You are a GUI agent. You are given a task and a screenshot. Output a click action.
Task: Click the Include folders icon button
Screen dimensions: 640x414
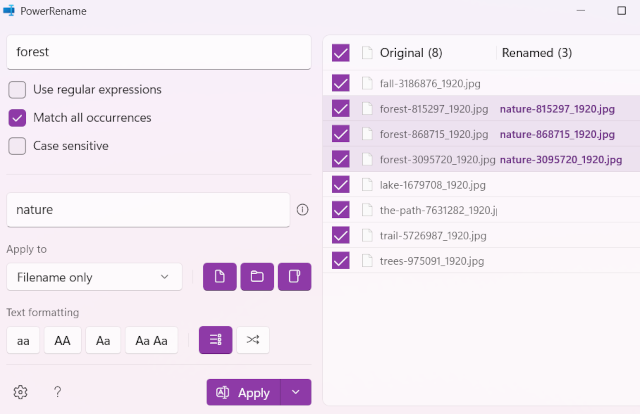point(257,277)
